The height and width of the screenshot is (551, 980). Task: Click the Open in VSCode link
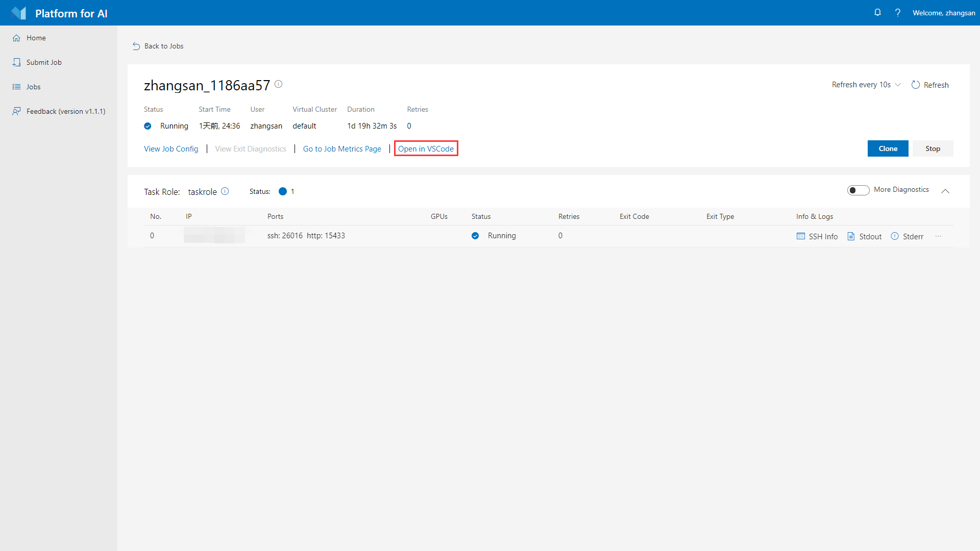[426, 148]
